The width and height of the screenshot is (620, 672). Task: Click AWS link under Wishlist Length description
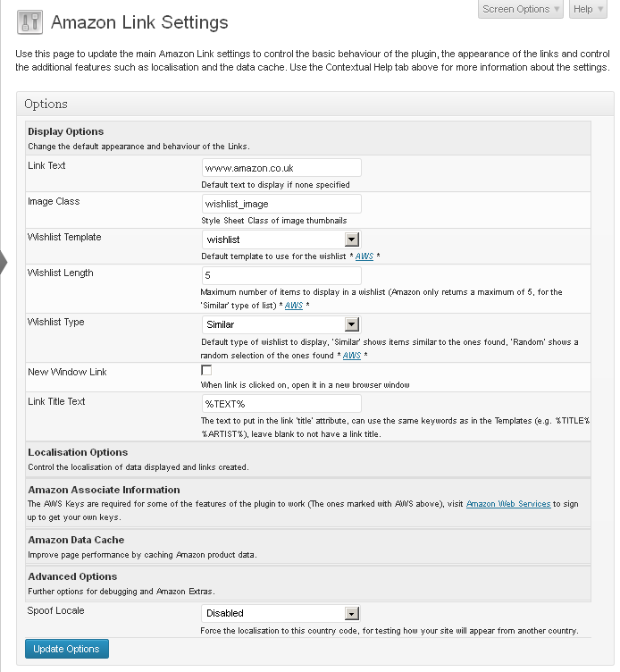click(294, 305)
